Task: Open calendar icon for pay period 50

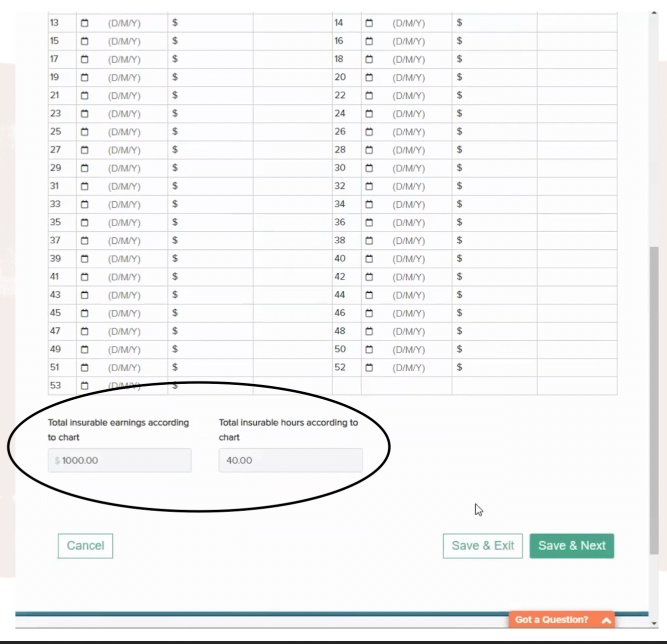Action: (x=369, y=350)
